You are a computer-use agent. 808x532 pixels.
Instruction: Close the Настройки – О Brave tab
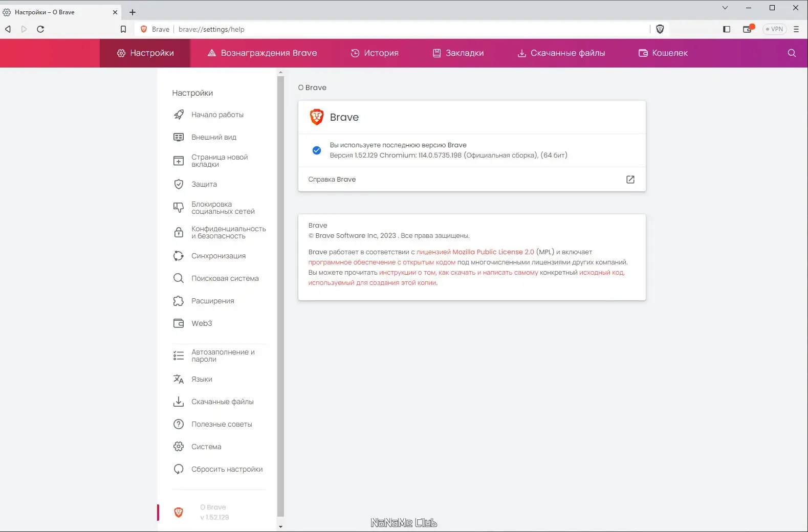pos(115,12)
